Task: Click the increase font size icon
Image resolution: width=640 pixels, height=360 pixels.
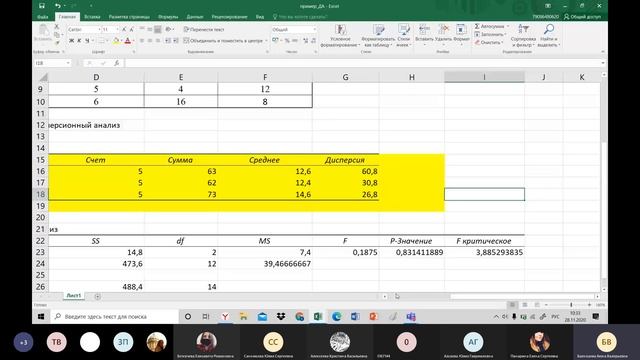Action: point(124,29)
